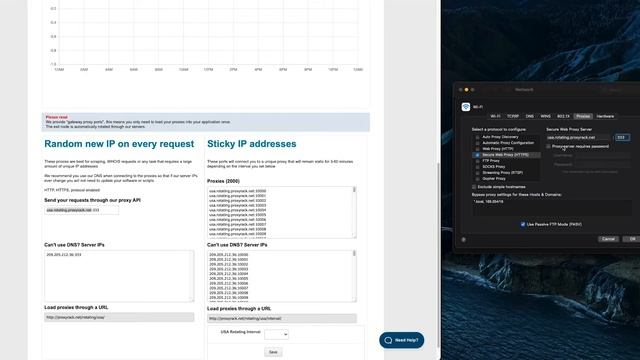Click the Proxies (2000) label
The height and width of the screenshot is (360, 640).
(x=223, y=181)
